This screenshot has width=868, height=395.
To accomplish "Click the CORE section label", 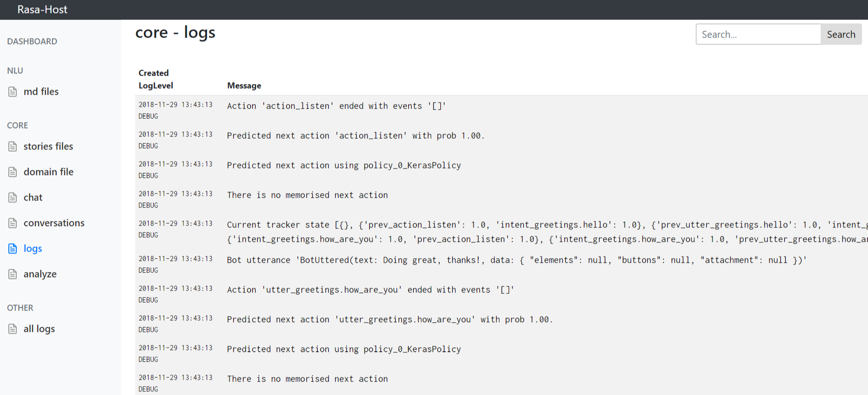I will pyautogui.click(x=17, y=125).
